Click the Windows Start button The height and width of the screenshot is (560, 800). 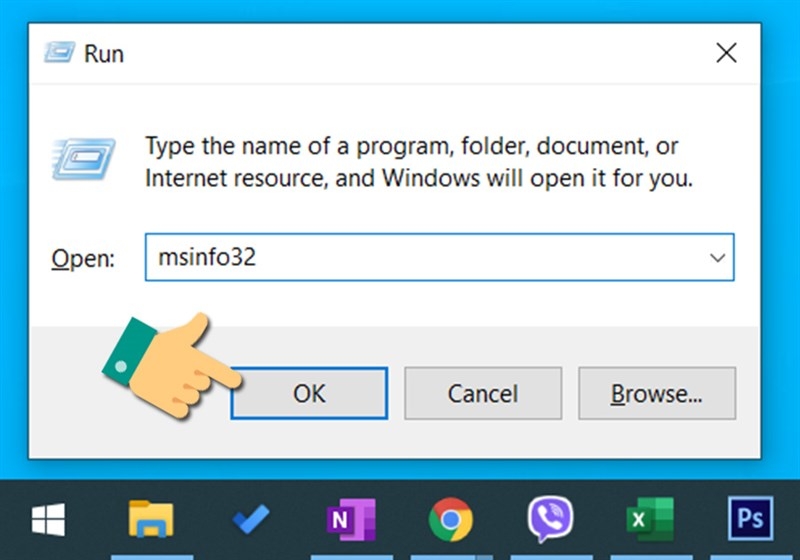(47, 519)
